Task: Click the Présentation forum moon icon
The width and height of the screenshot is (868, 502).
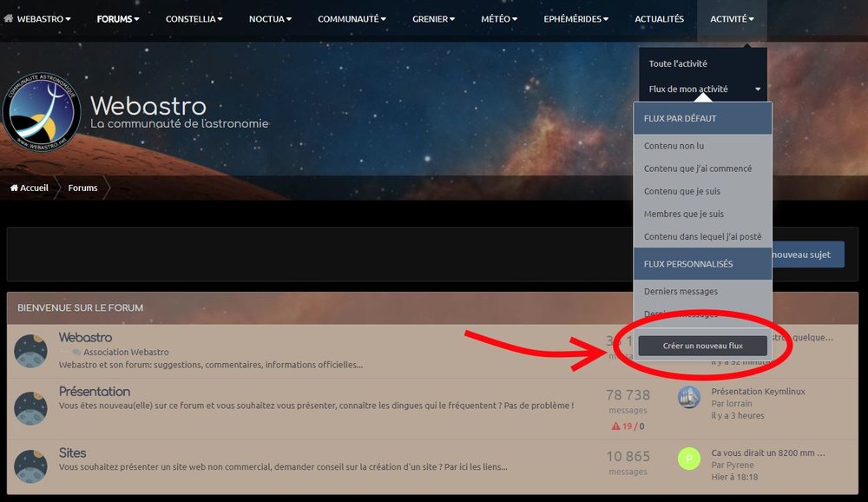Action: point(30,408)
